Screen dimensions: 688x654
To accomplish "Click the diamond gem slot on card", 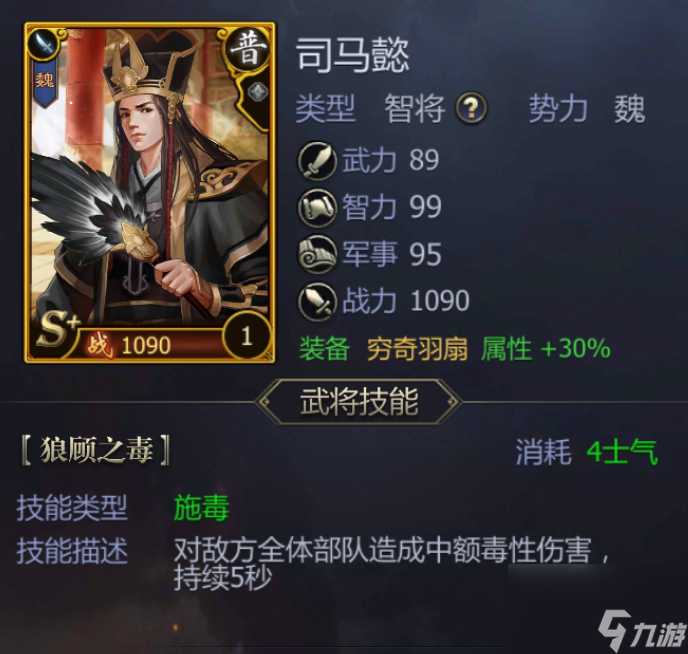I will 257,92.
